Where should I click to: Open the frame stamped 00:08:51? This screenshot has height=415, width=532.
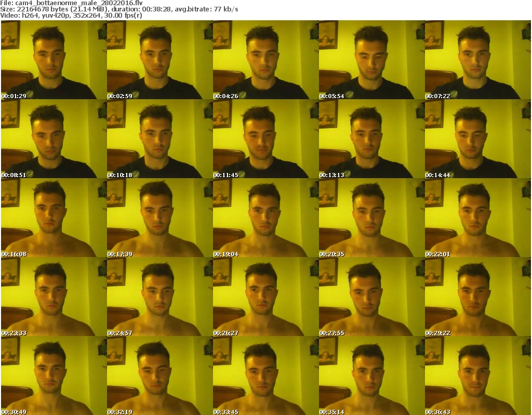(x=54, y=139)
